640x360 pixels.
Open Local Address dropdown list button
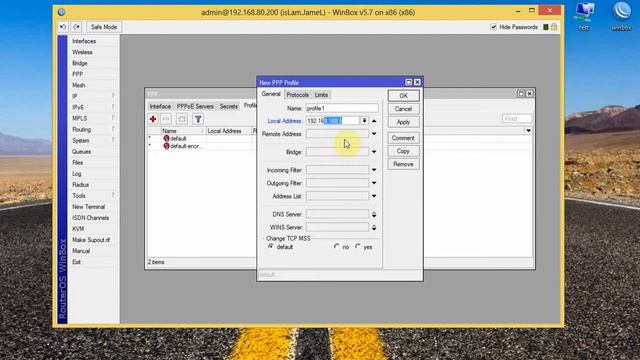click(364, 120)
